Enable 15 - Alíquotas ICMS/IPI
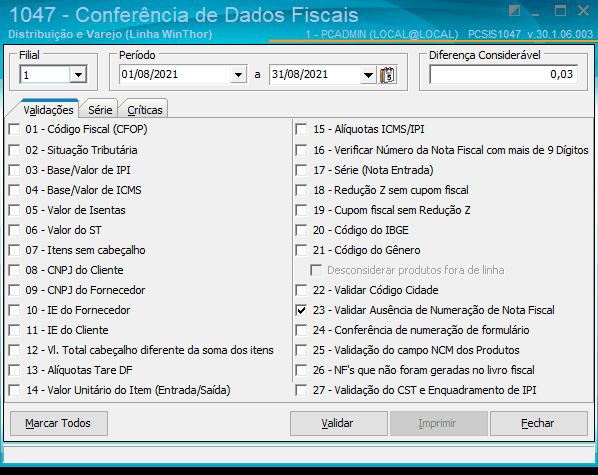The width and height of the screenshot is (598, 475). pos(301,129)
